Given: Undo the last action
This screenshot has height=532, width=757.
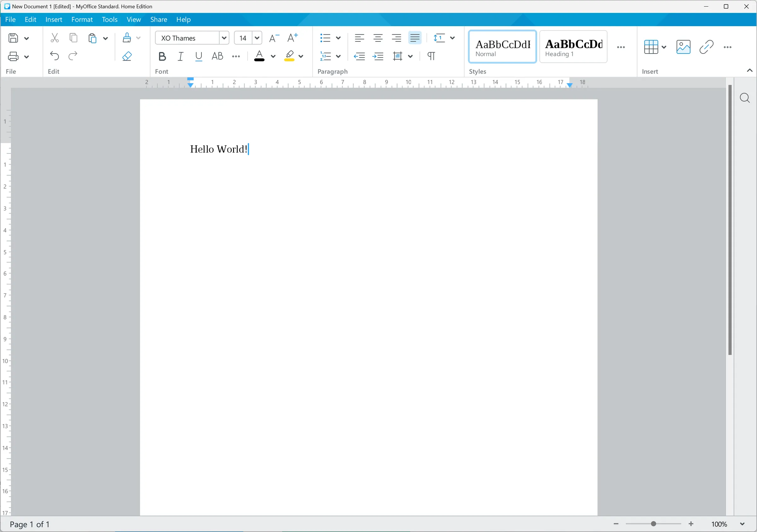Looking at the screenshot, I should pos(55,56).
